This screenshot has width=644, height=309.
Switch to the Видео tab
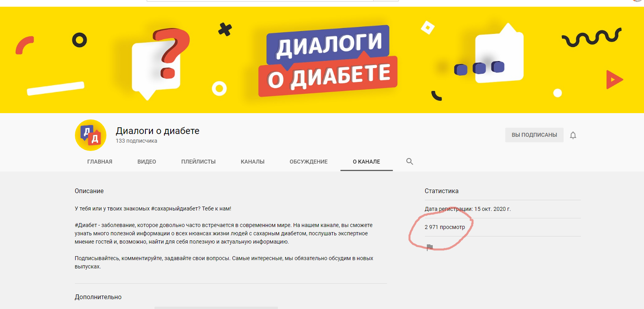pos(147,162)
